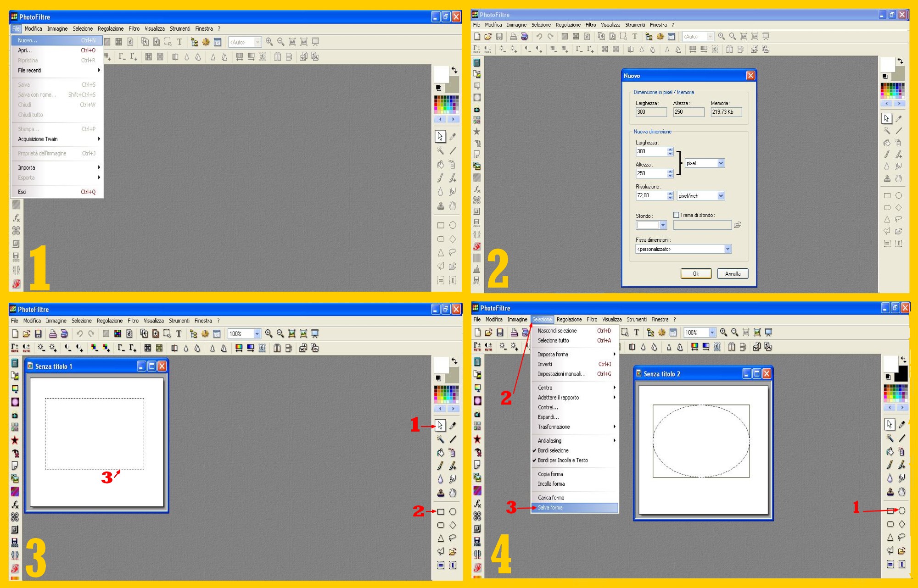Select ellipse selection tool in screenshot 4
This screenshot has width=918, height=588.
(902, 510)
